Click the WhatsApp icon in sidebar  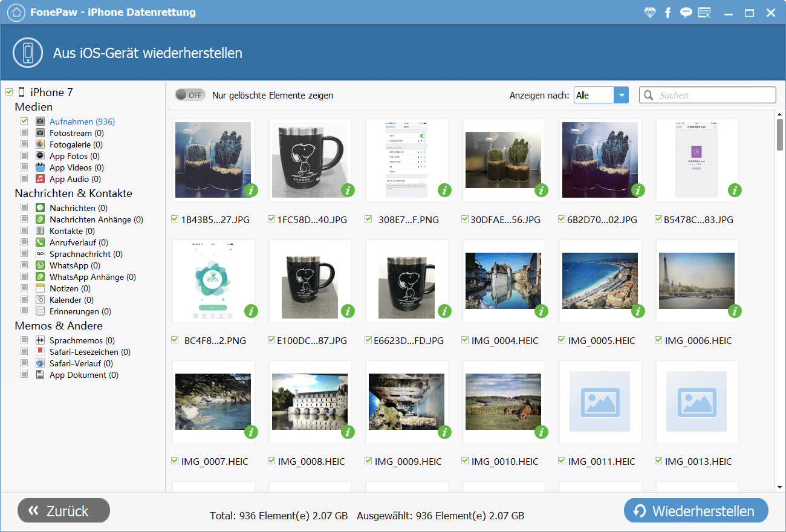click(40, 265)
